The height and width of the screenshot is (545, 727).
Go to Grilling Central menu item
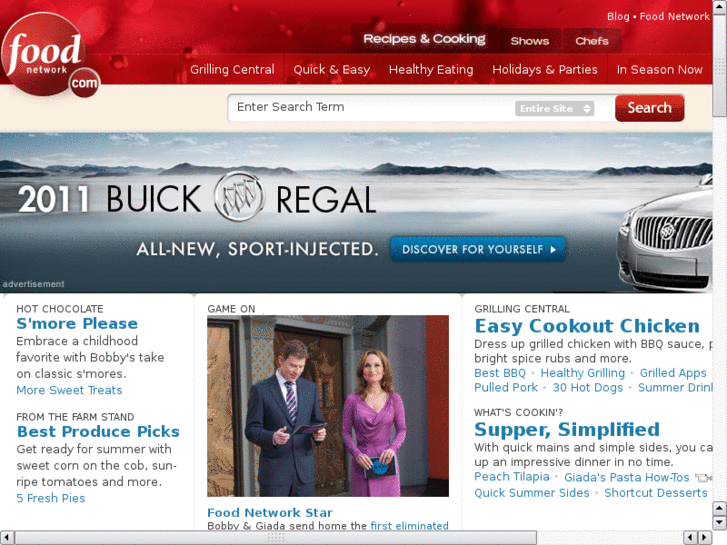[232, 70]
